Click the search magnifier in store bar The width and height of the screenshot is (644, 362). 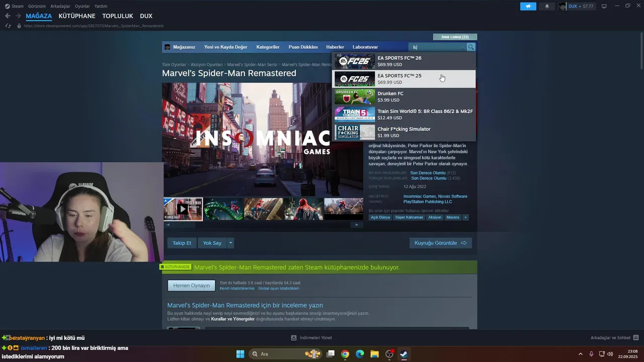[471, 47]
